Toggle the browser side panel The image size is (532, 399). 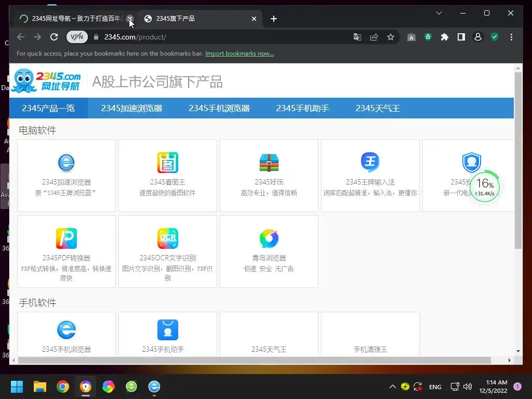point(461,37)
